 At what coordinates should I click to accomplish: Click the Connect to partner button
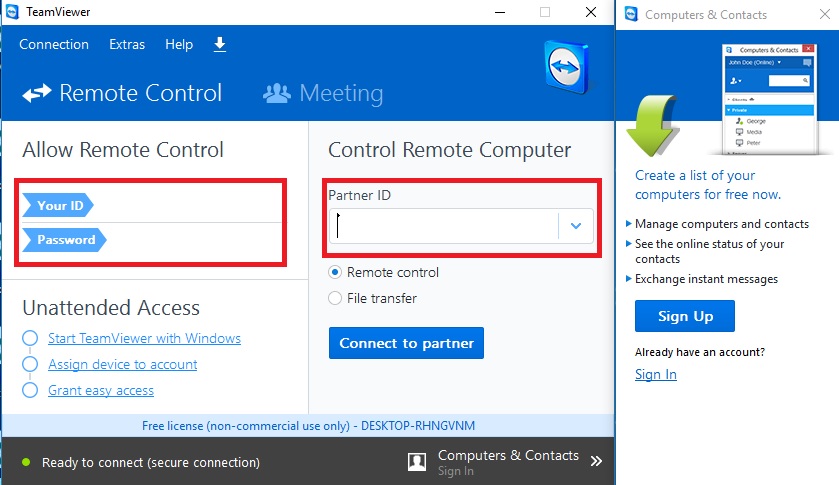click(406, 343)
